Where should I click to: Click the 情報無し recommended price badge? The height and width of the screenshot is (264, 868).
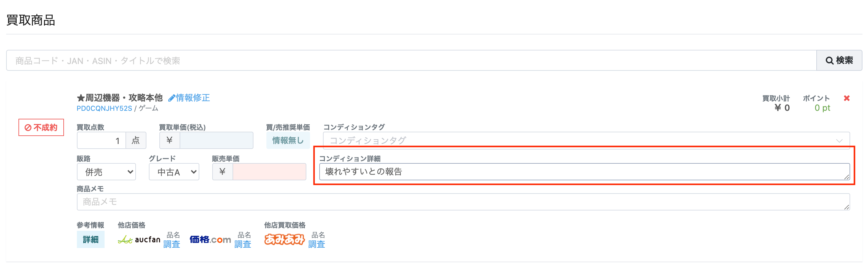coord(288,140)
